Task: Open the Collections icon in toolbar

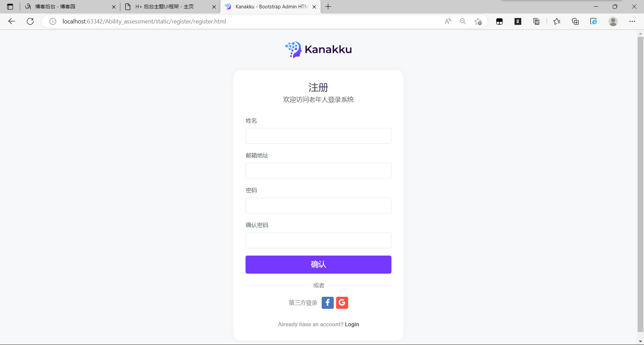Action: pos(575,21)
